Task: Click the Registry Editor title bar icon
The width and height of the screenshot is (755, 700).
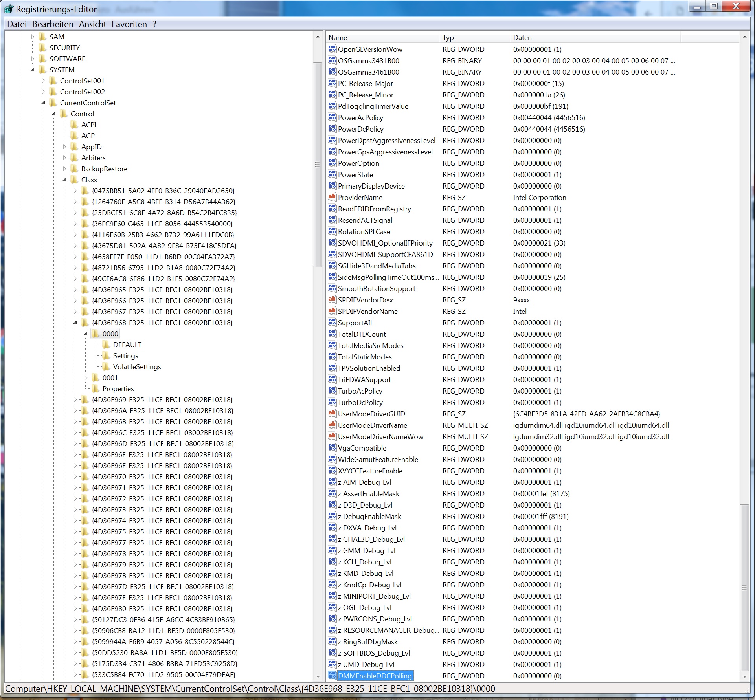Action: point(9,9)
